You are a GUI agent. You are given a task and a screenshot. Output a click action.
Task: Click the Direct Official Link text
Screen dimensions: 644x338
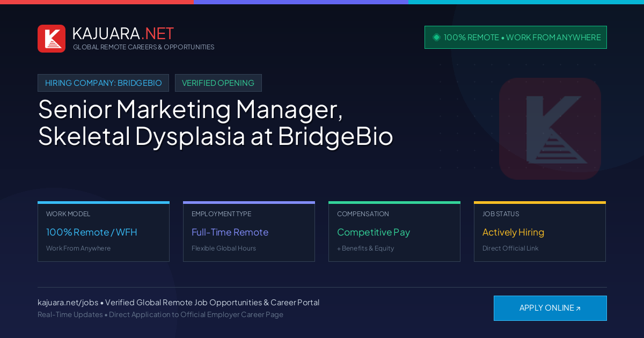pos(510,248)
